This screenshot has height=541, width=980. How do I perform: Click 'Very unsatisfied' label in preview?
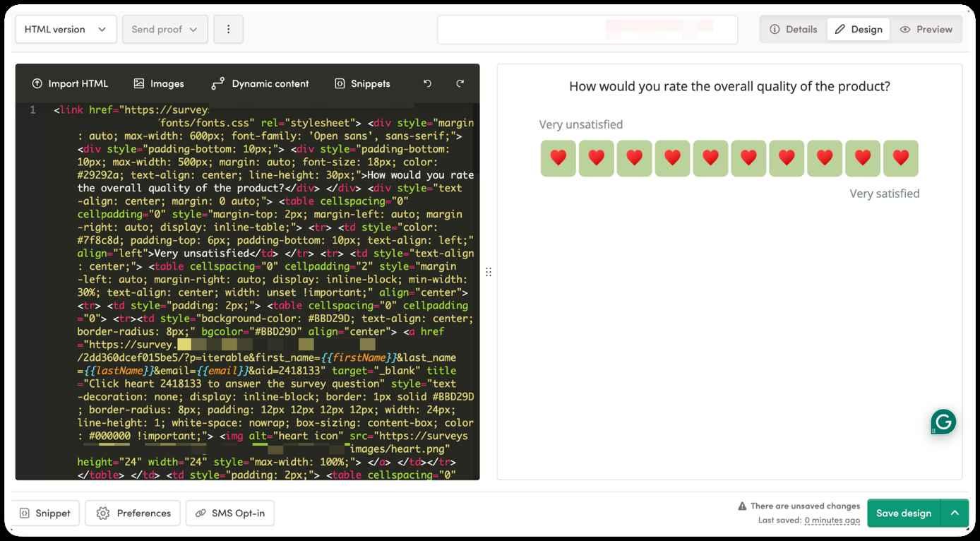[581, 124]
